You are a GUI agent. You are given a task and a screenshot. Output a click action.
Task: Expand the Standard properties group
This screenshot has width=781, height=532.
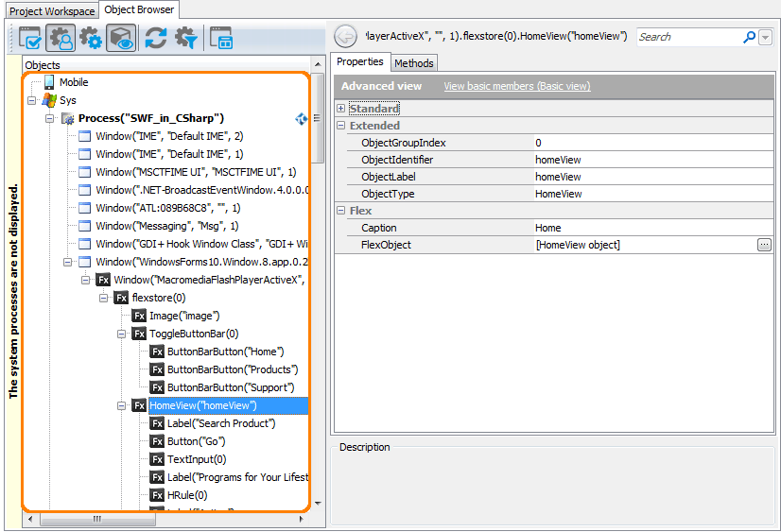coord(340,109)
